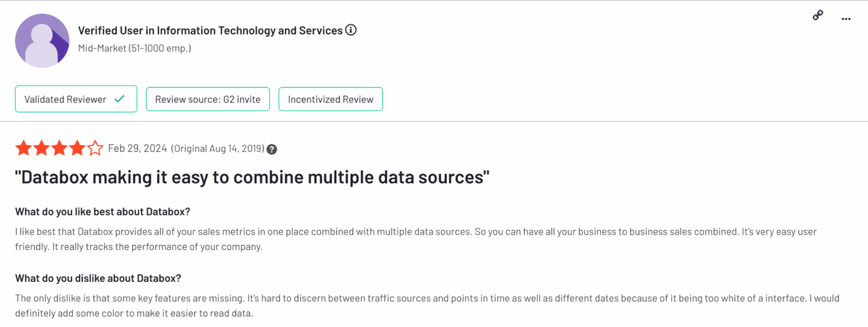The height and width of the screenshot is (327, 868).
Task: Click the 'What do you dislike about Databox' heading
Action: click(x=98, y=278)
